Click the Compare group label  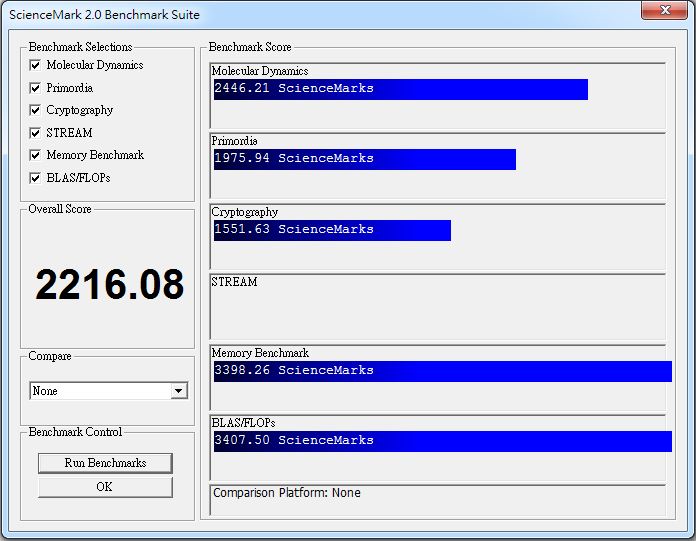point(50,356)
